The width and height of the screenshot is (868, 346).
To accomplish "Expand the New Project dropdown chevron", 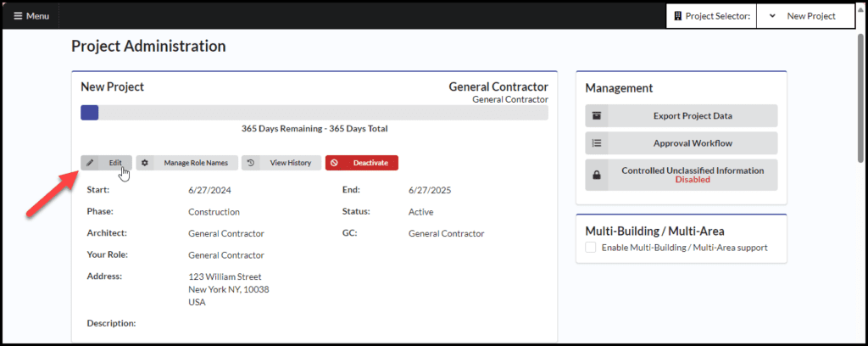I will tap(773, 16).
